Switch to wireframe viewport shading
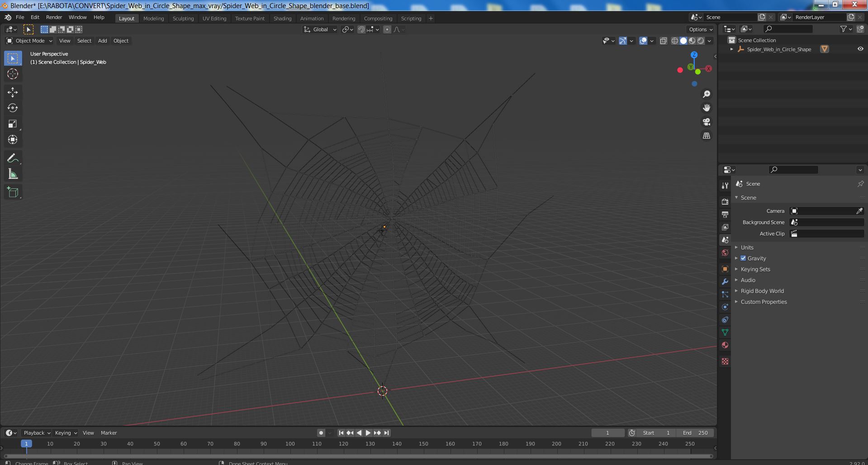Image resolution: width=868 pixels, height=465 pixels. click(x=674, y=41)
